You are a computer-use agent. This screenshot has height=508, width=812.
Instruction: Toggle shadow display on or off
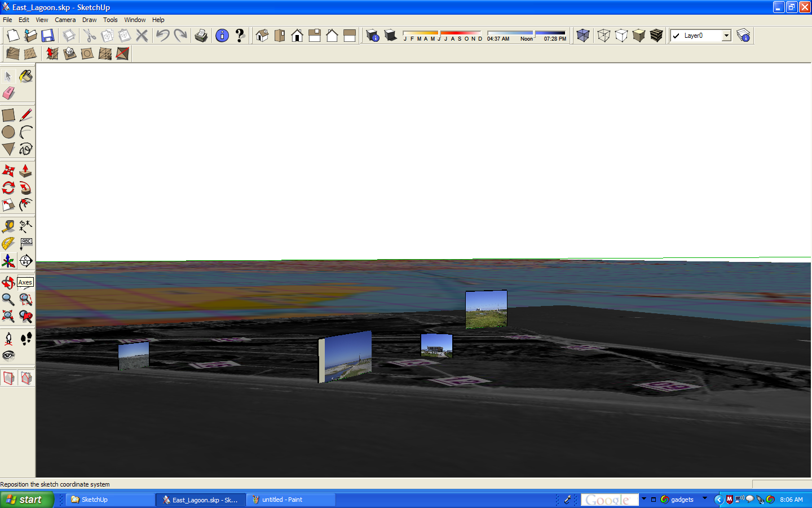click(390, 36)
